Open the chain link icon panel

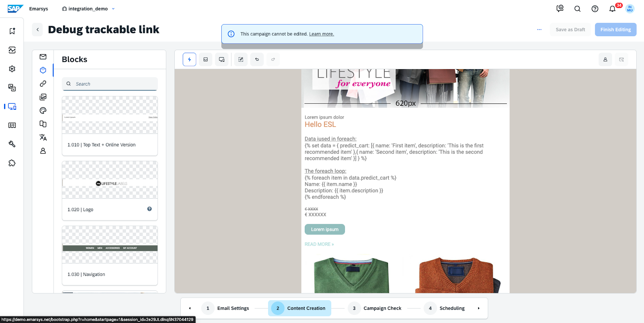(43, 84)
